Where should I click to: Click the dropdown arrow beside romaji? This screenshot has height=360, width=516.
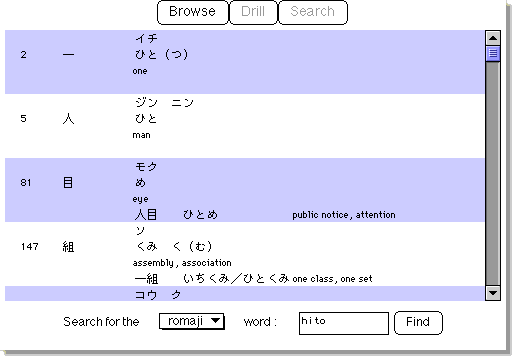[215, 321]
